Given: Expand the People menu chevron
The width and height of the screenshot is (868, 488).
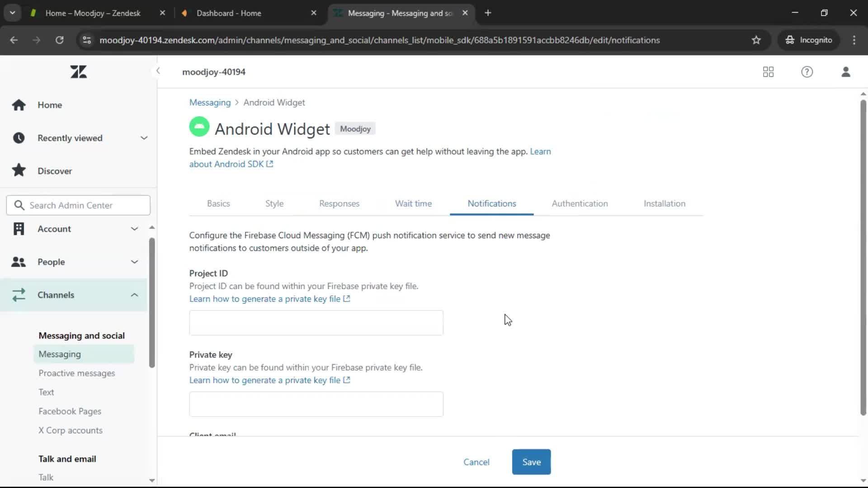Looking at the screenshot, I should 134,262.
